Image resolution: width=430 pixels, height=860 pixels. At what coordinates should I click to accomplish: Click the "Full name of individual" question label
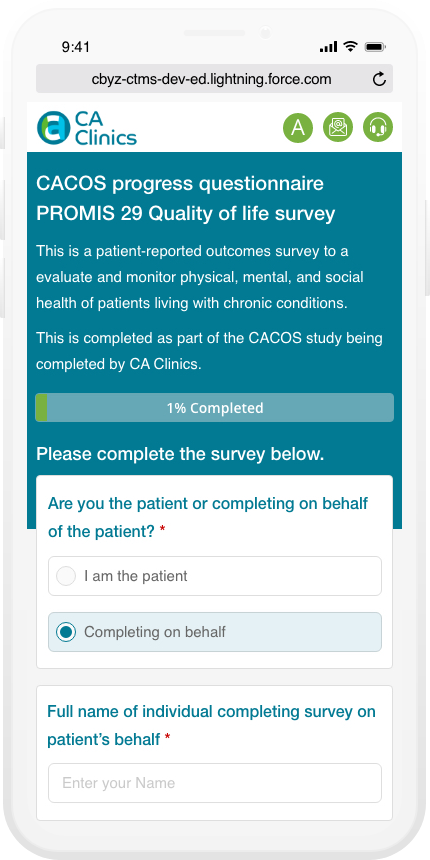[x=211, y=726]
